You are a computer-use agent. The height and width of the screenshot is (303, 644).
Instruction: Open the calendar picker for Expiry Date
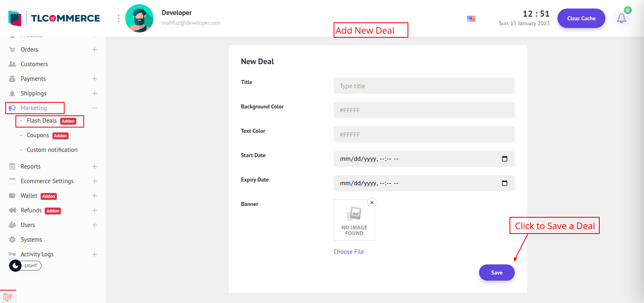pos(504,183)
